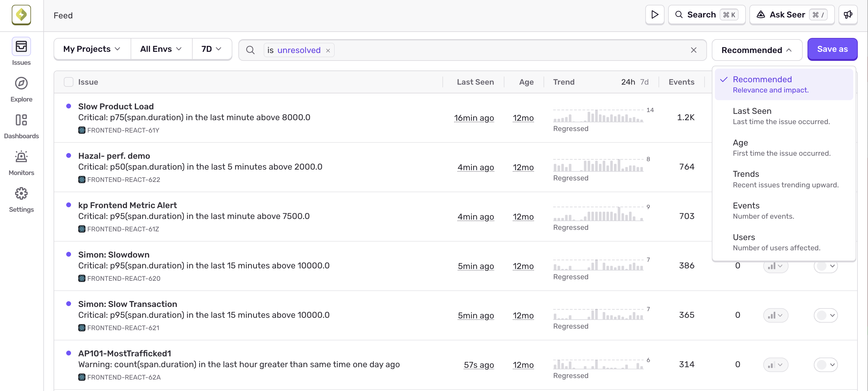This screenshot has width=868, height=391.
Task: Tick the select-all issues checkbox
Action: coord(68,82)
